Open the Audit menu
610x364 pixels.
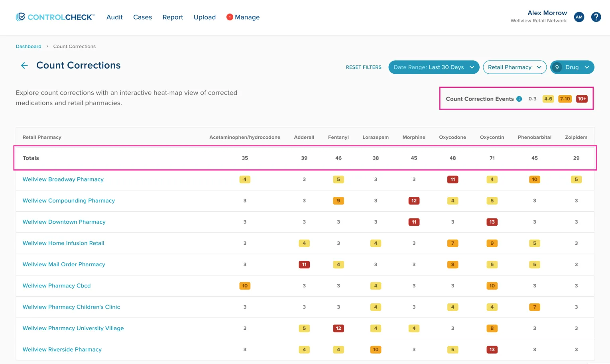114,17
